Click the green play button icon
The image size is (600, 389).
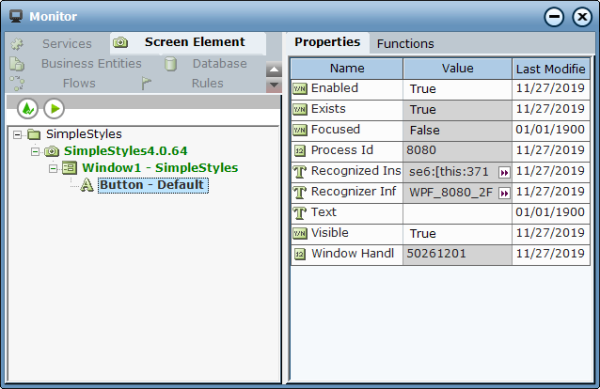(54, 109)
